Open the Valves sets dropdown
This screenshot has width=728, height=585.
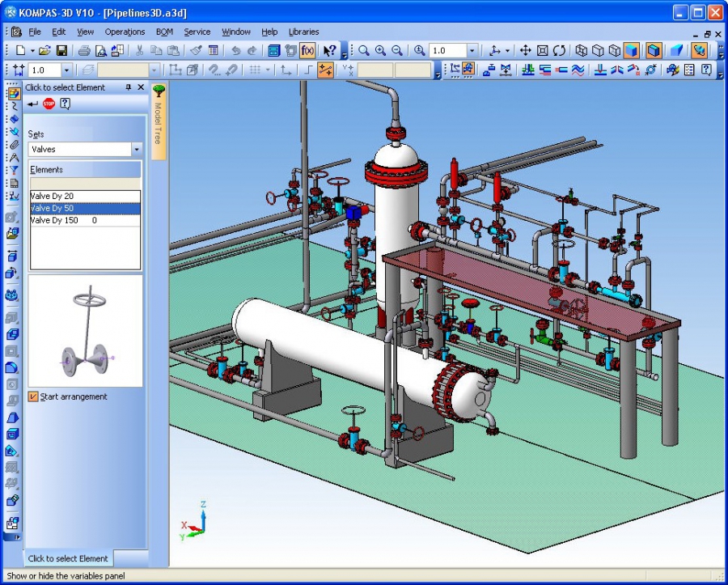136,150
